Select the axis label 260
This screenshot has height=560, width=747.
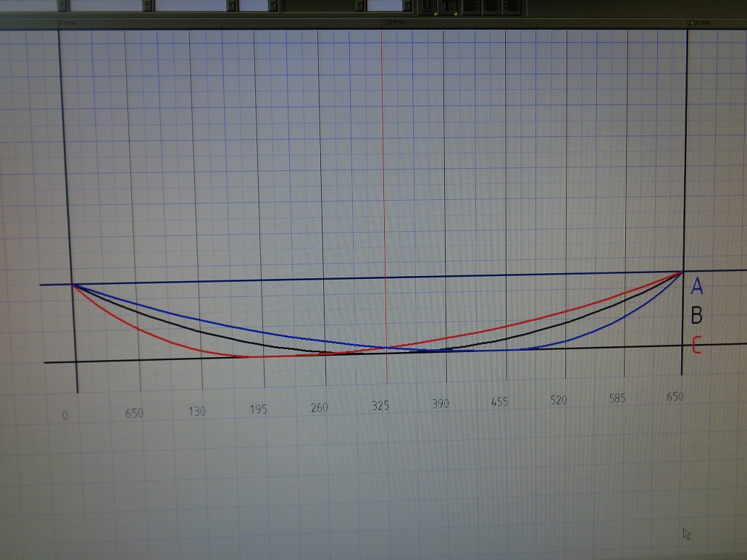[x=319, y=407]
